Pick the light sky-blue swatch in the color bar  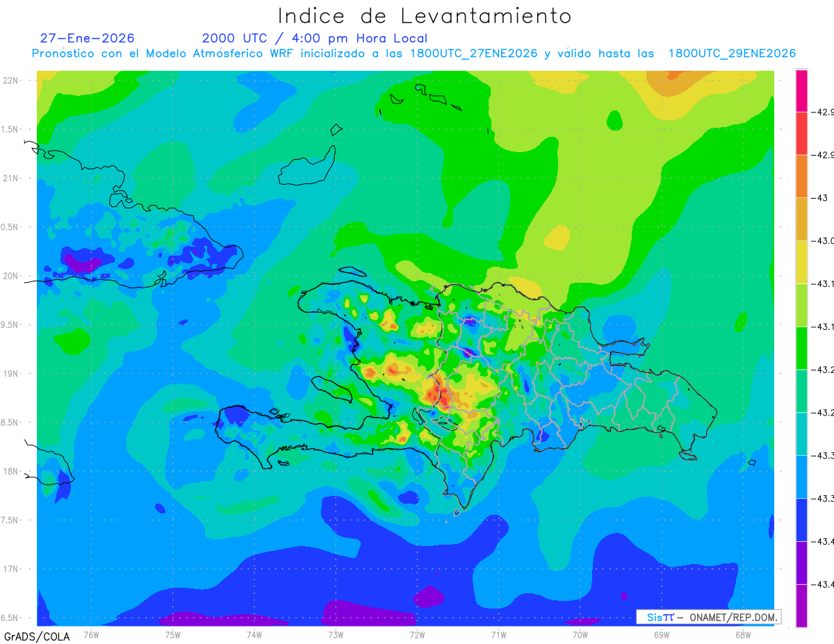click(801, 476)
